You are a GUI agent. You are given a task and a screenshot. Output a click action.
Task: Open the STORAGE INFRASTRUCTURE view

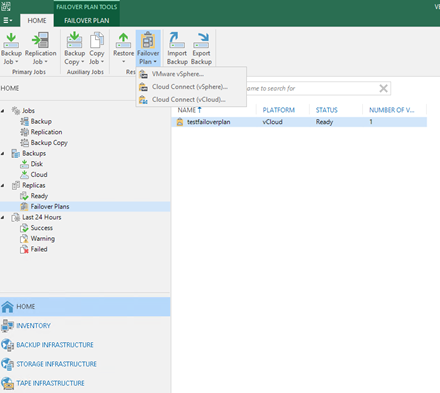85,364
